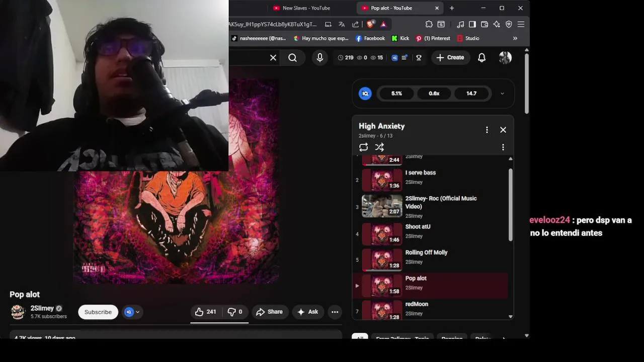Close the Pop alot tab

click(437, 8)
